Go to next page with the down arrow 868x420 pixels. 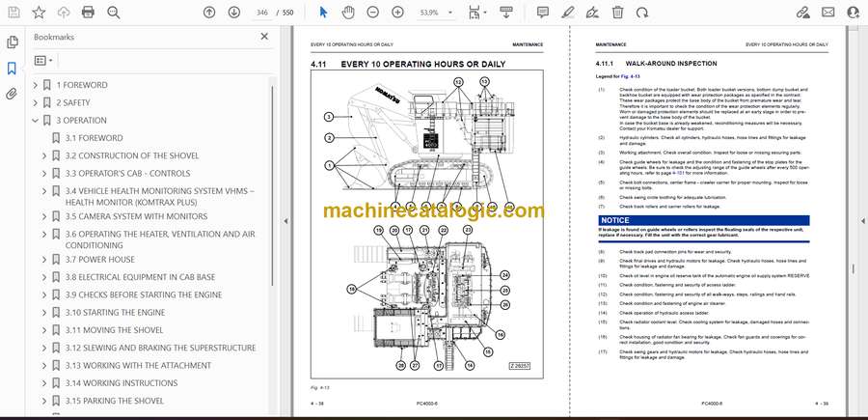click(234, 13)
